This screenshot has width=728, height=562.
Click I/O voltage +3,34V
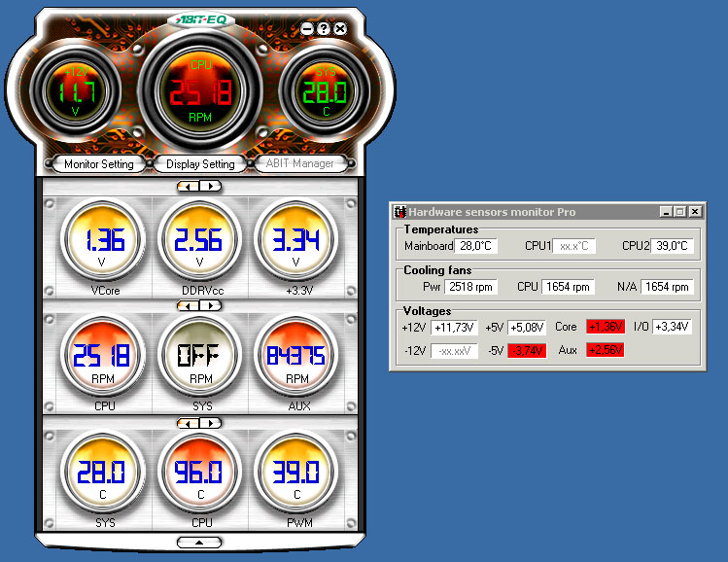pos(672,327)
